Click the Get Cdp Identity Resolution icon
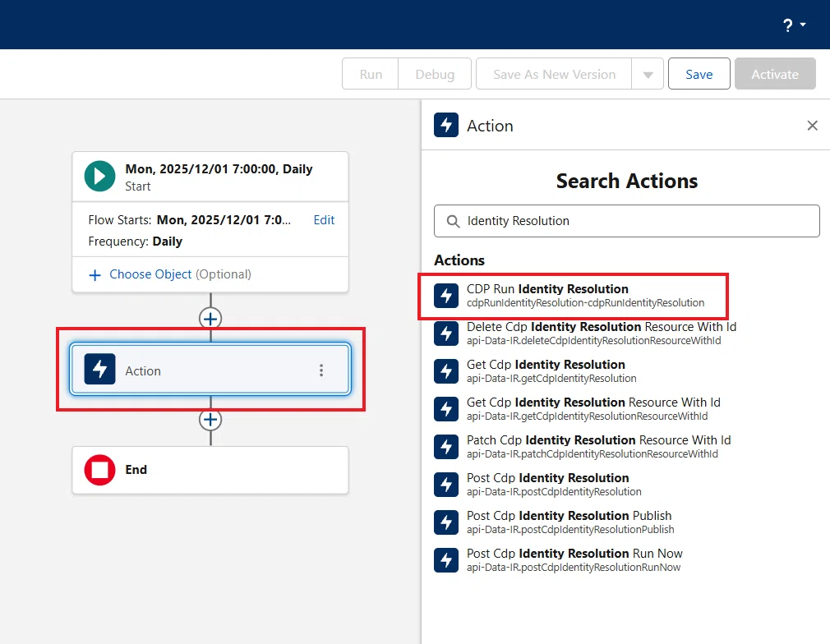The image size is (830, 644). [446, 371]
